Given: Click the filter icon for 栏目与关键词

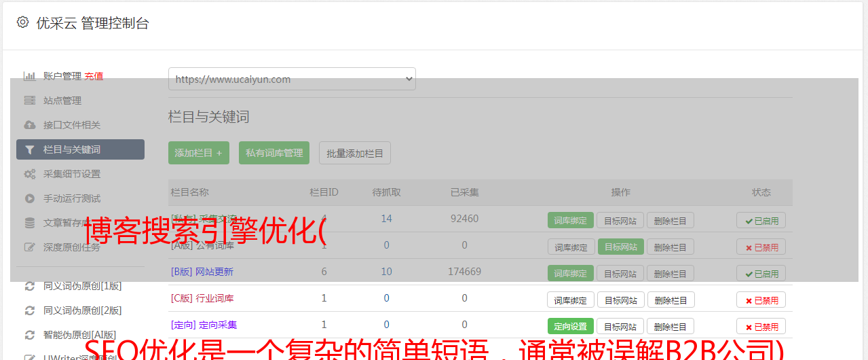Looking at the screenshot, I should (29, 149).
